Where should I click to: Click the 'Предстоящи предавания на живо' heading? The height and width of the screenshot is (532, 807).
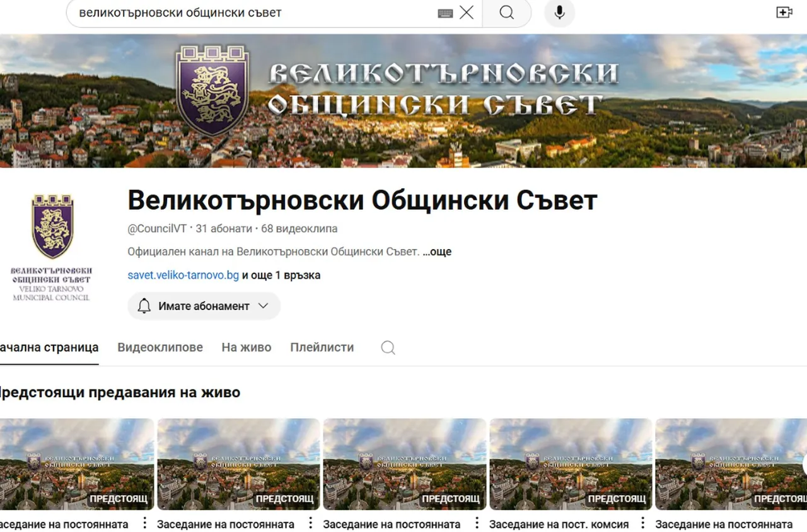120,393
